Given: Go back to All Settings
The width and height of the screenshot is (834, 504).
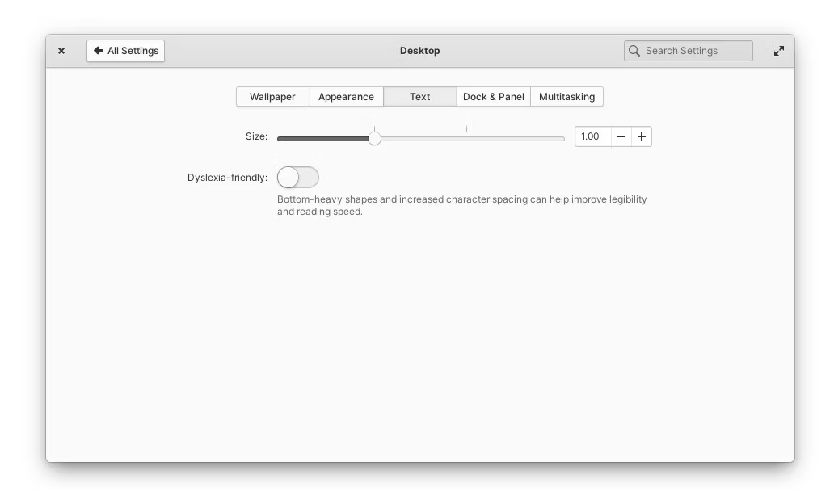Looking at the screenshot, I should coord(125,51).
